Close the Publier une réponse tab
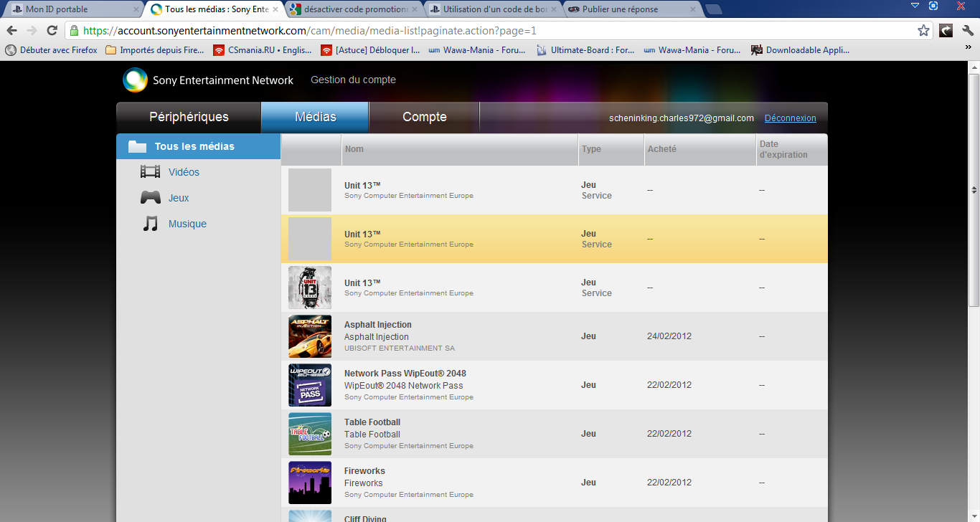The height and width of the screenshot is (522, 980). pyautogui.click(x=693, y=10)
